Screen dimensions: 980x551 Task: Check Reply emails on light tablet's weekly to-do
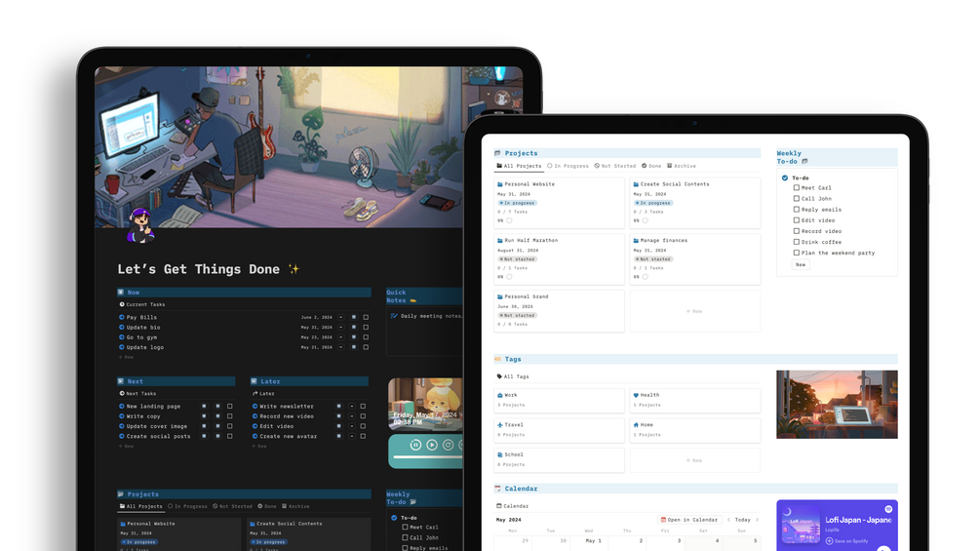[x=797, y=210]
